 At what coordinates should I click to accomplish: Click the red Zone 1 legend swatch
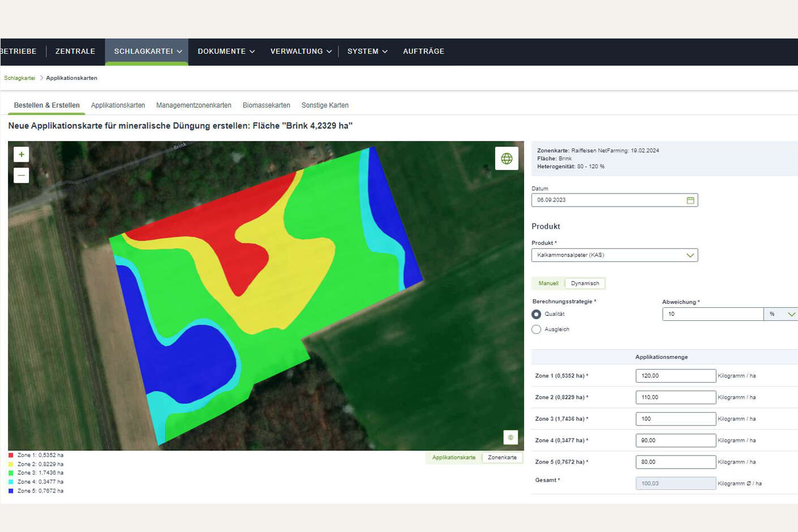[x=11, y=455]
